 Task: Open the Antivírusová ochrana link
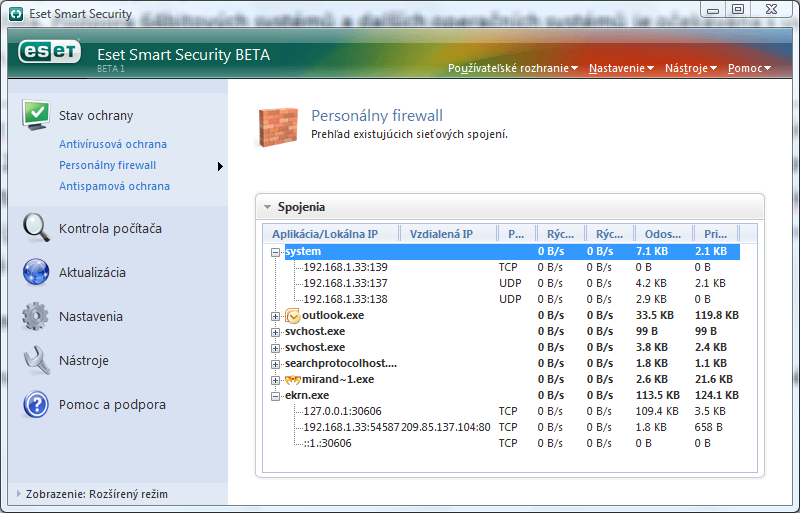(113, 144)
